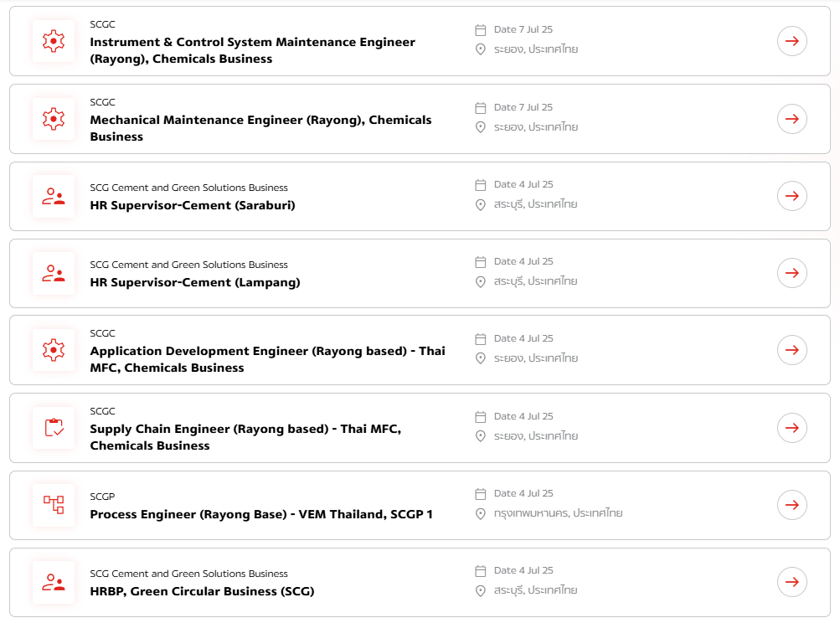Open HRBP, Green Circular Business (SCG) title
Viewport: 840px width, 623px height.
202,591
